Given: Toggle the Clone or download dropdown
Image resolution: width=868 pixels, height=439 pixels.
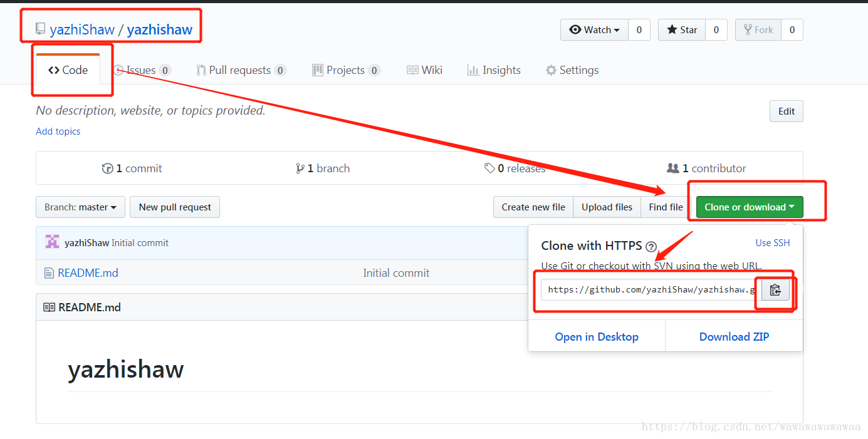Looking at the screenshot, I should click(750, 207).
